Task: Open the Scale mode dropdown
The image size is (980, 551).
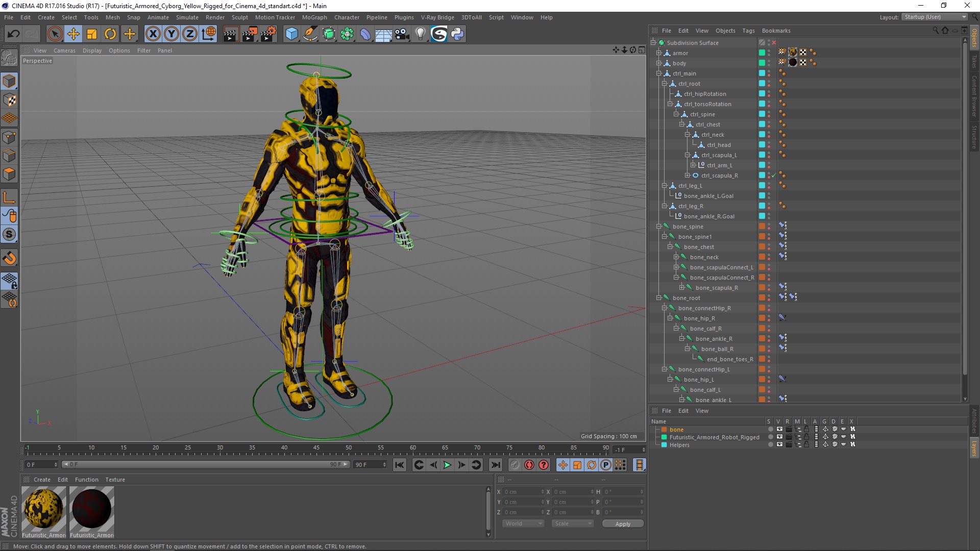Action: [x=573, y=523]
